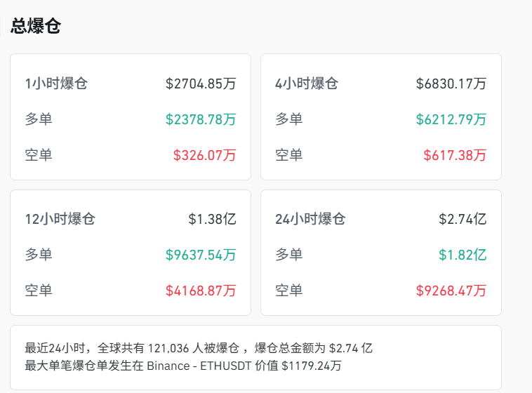This screenshot has height=393, width=532.
Task: Click the green $9637.54万 long value
Action: [201, 255]
